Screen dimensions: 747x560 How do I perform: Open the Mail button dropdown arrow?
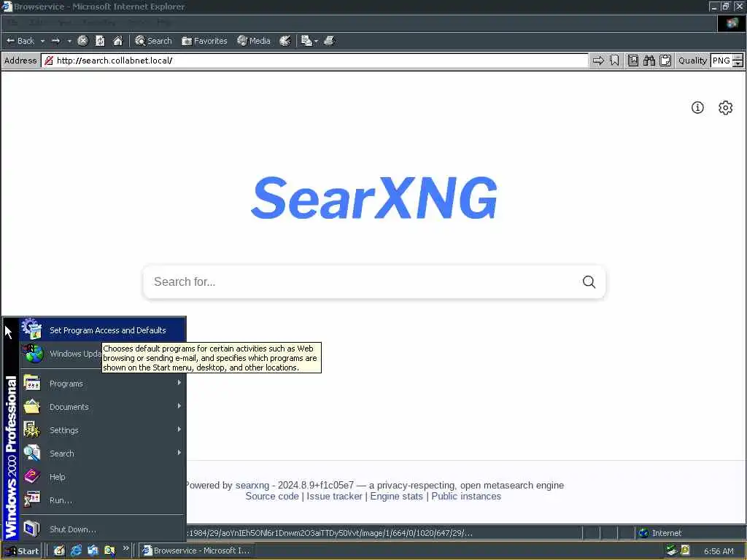click(317, 42)
